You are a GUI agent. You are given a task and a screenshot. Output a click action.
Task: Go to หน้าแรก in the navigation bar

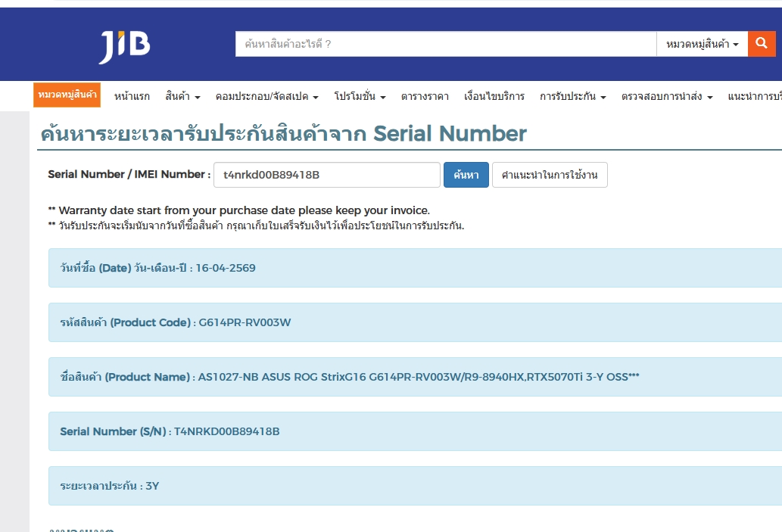(x=132, y=96)
